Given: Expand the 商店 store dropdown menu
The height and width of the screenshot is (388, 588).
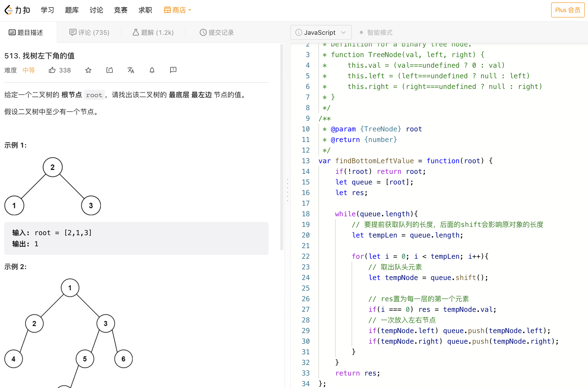Looking at the screenshot, I should coord(177,10).
